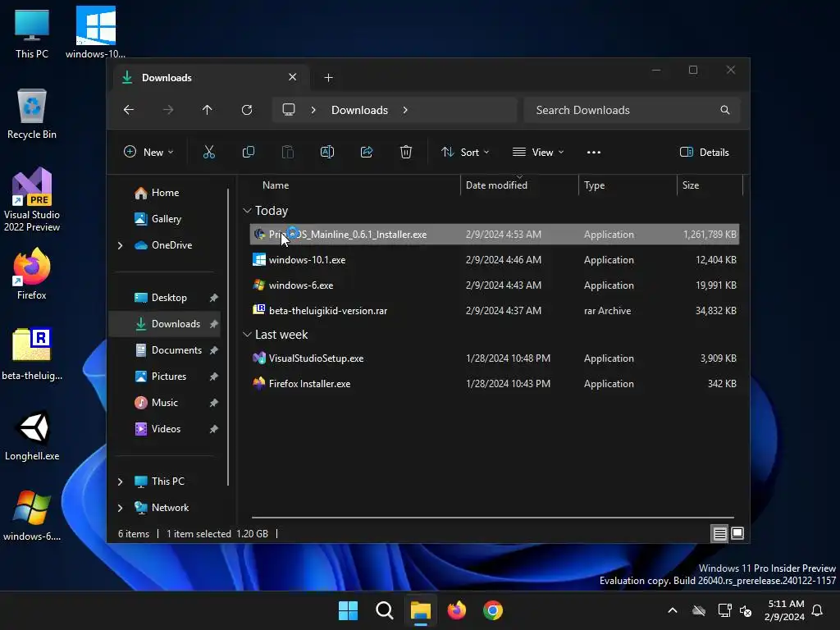The image size is (840, 630).
Task: Click chevron before Downloads in address bar
Action: click(x=313, y=110)
